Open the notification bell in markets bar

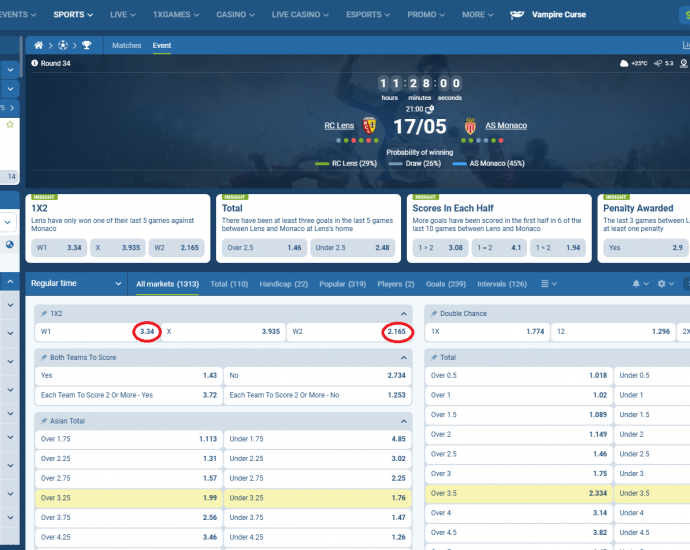click(636, 284)
